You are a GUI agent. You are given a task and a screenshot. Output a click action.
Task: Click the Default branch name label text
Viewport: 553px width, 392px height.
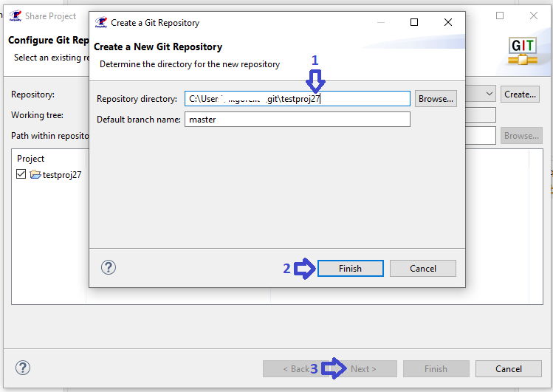[x=139, y=120]
